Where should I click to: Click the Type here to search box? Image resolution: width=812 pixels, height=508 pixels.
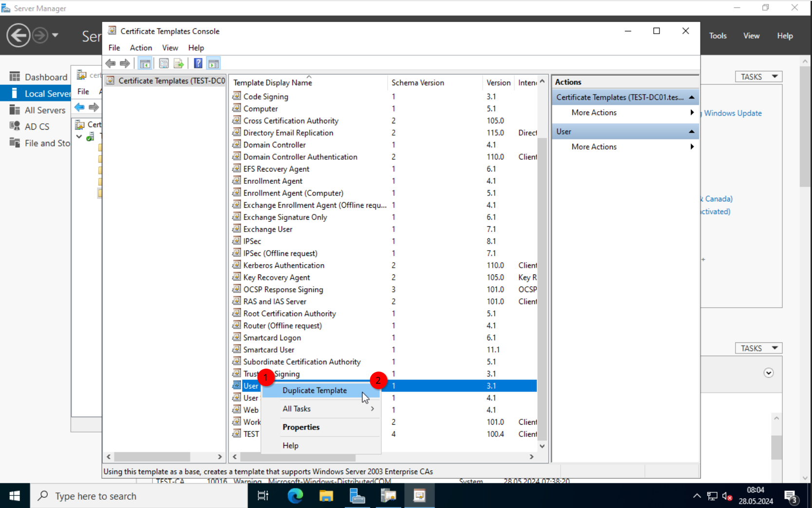click(139, 496)
